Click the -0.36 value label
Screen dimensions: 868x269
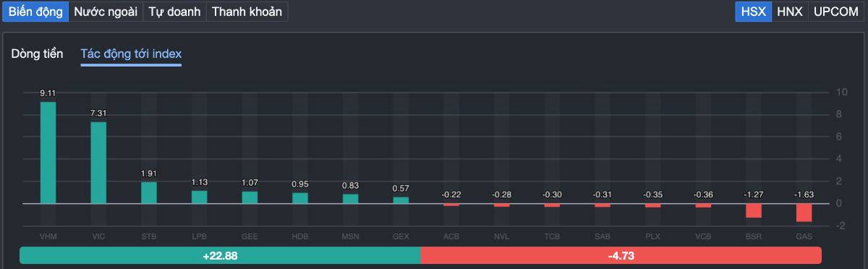(703, 195)
